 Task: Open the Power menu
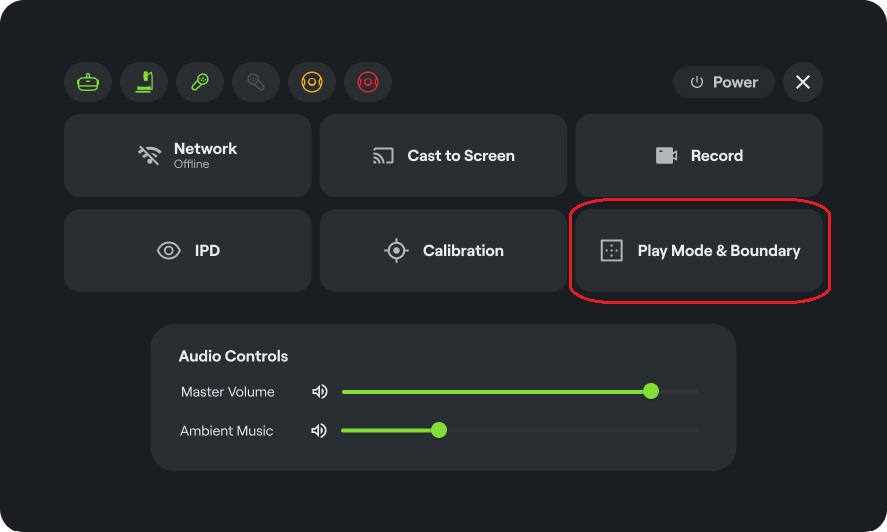(724, 82)
